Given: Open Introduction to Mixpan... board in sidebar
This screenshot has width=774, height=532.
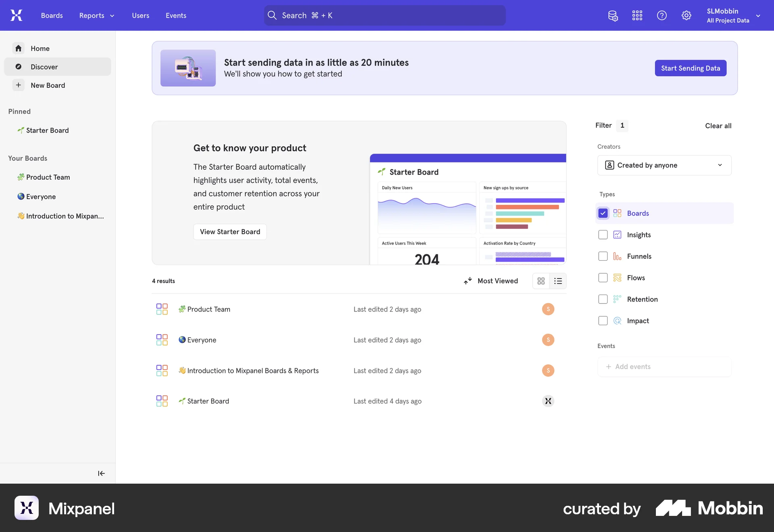Looking at the screenshot, I should (x=60, y=216).
